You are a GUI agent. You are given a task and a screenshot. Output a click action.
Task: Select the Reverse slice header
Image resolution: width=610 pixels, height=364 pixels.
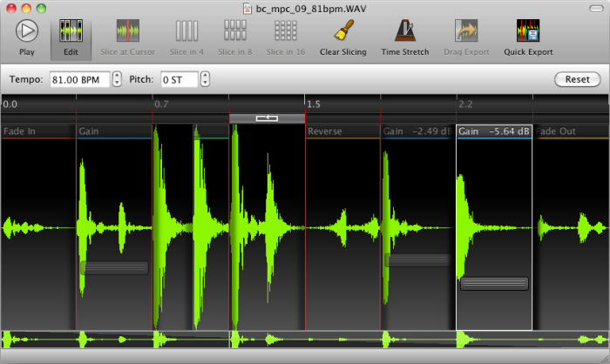tap(342, 131)
